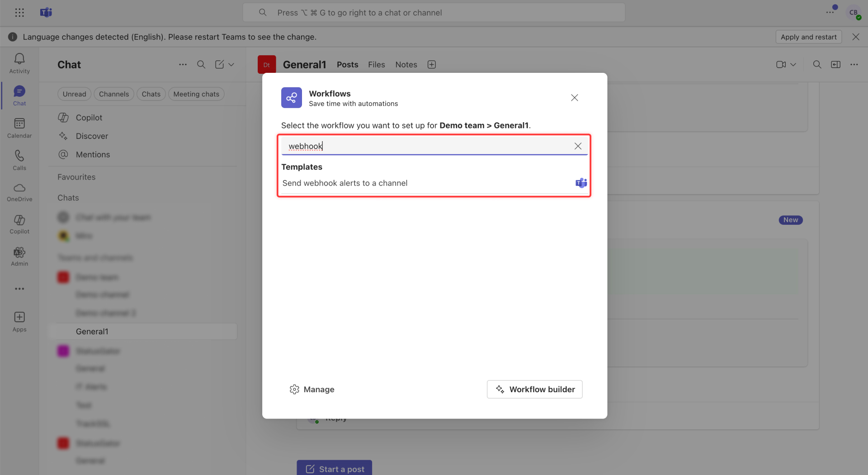Switch to the Posts tab
Image resolution: width=868 pixels, height=475 pixels.
347,65
